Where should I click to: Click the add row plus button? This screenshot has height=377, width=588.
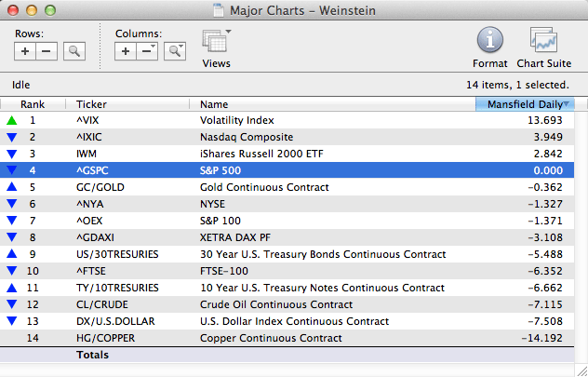coord(25,51)
